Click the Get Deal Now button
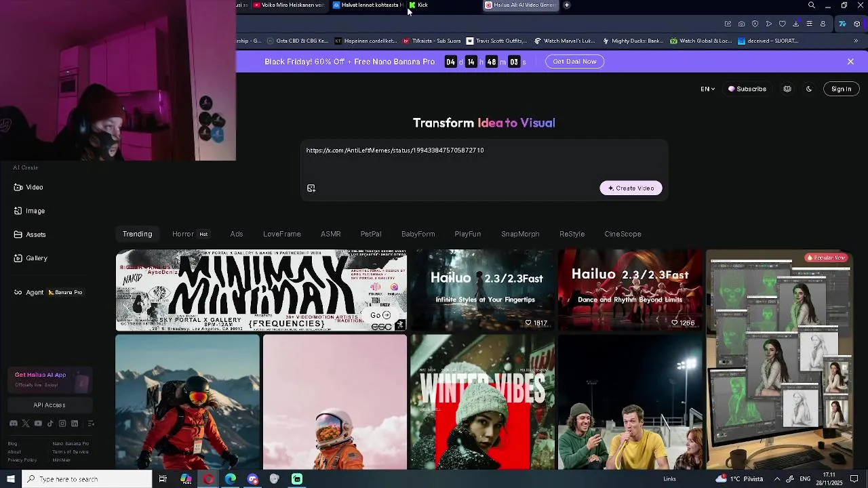 tap(574, 62)
